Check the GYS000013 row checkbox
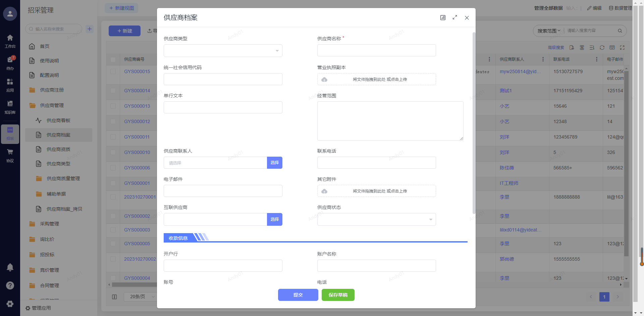Screen dimensions: 644x316 (x=113, y=106)
